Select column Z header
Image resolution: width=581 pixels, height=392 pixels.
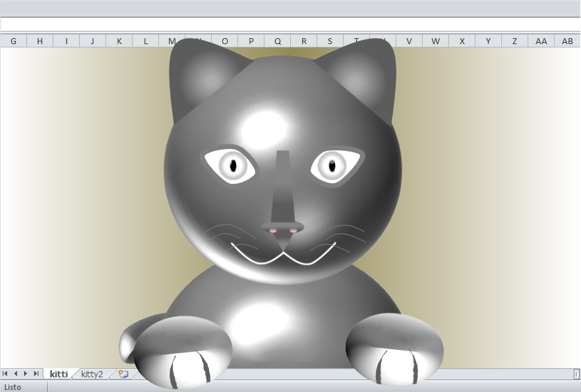[514, 41]
